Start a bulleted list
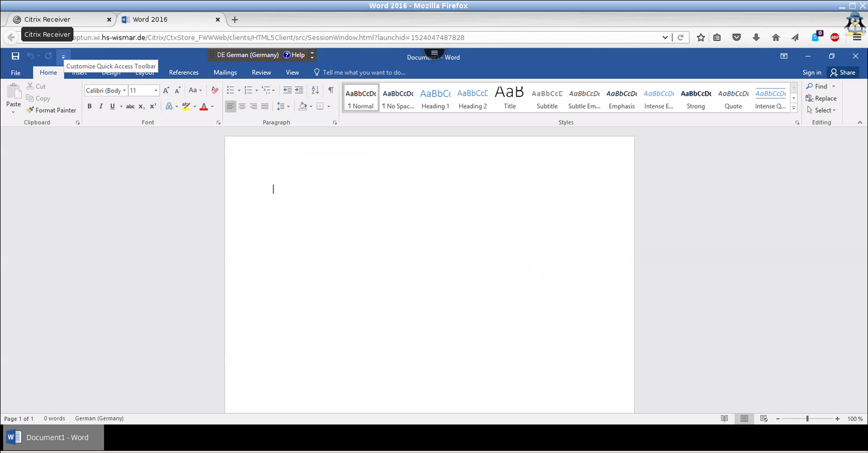The height and width of the screenshot is (453, 868). (x=230, y=91)
